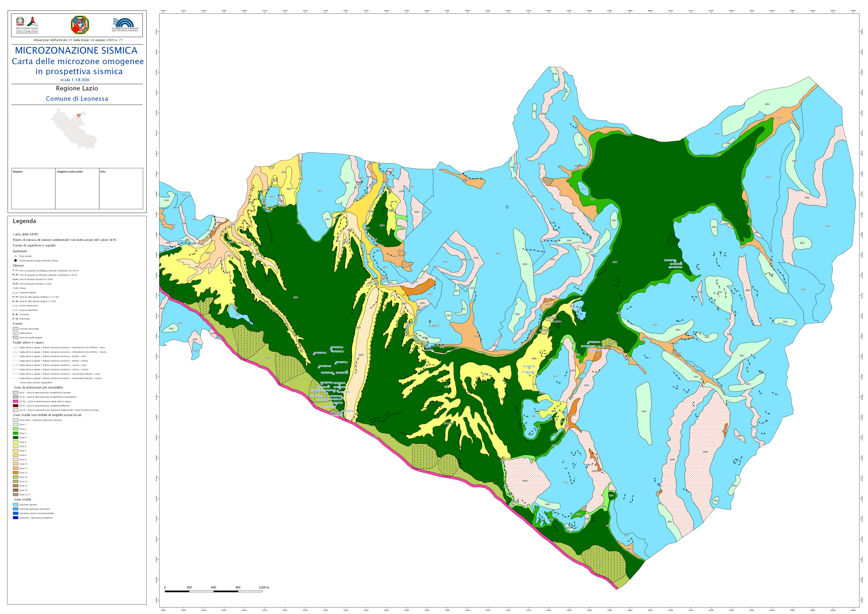The width and height of the screenshot is (868, 614).
Task: Click the Scarpata sepolta line symbol
Action: pyautogui.click(x=15, y=293)
